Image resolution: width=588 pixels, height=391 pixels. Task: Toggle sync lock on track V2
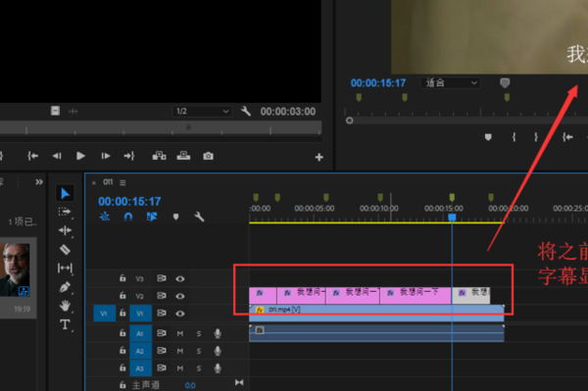tap(162, 295)
